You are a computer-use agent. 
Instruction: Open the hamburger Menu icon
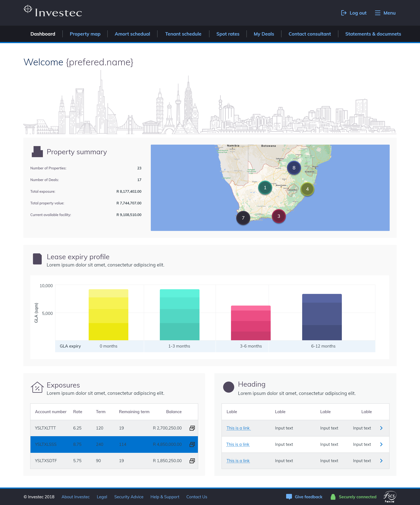tap(377, 13)
